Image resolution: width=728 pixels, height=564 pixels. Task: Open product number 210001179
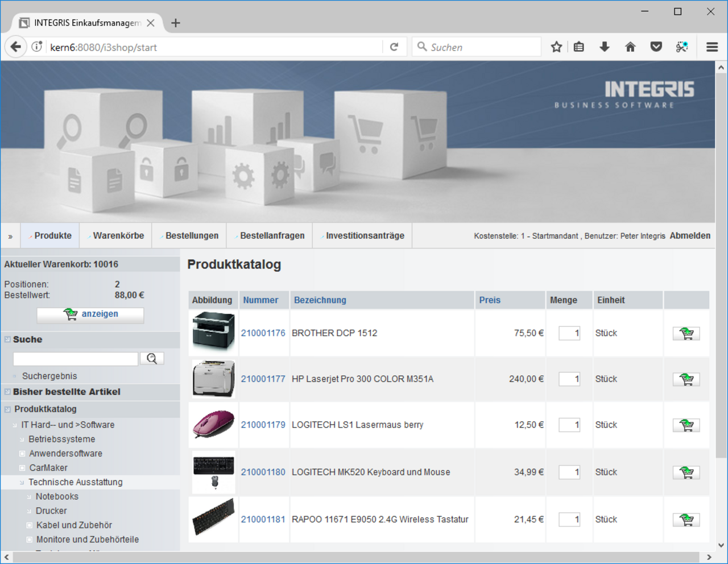[263, 425]
